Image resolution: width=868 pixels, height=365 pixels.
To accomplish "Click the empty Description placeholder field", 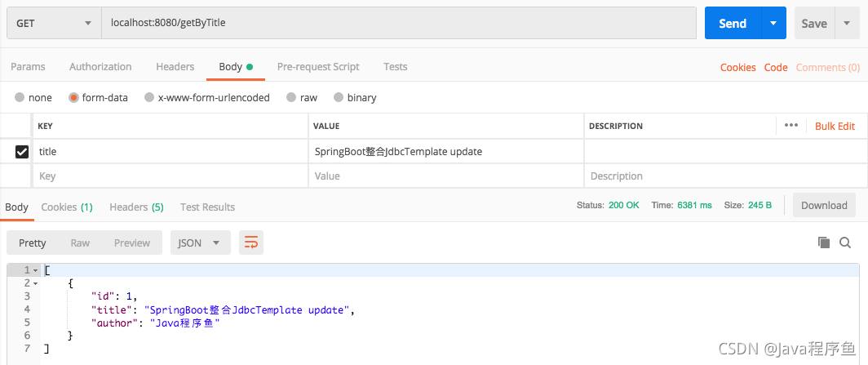I will pos(725,176).
